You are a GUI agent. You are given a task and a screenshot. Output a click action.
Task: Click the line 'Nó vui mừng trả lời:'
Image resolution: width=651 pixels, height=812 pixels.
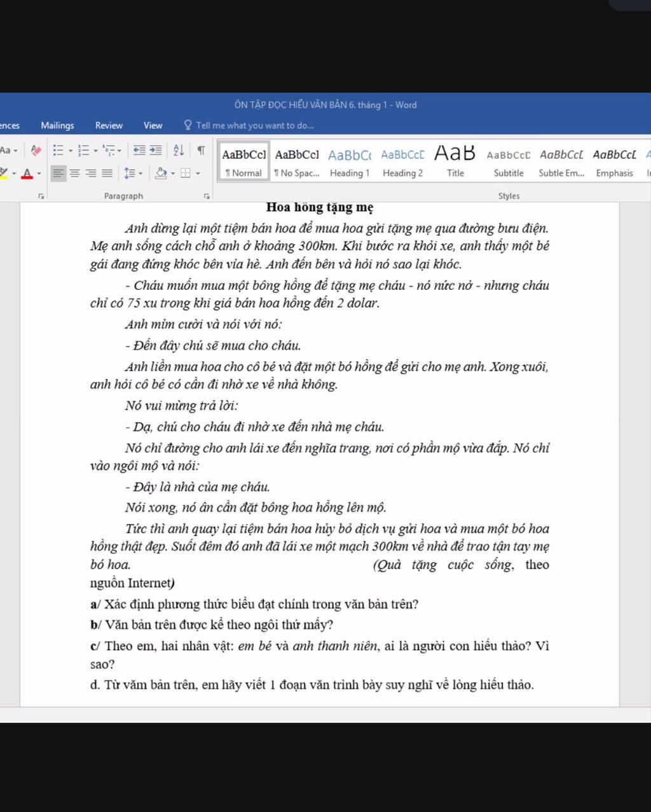(x=182, y=406)
